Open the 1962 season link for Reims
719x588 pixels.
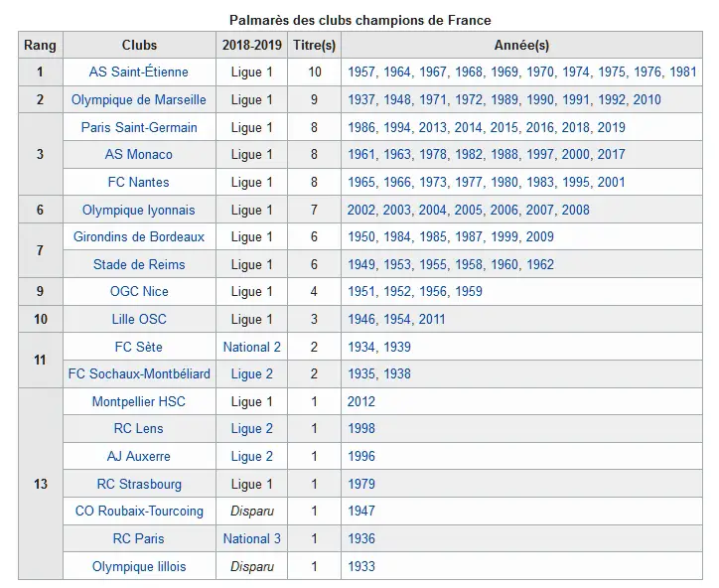[x=540, y=264]
